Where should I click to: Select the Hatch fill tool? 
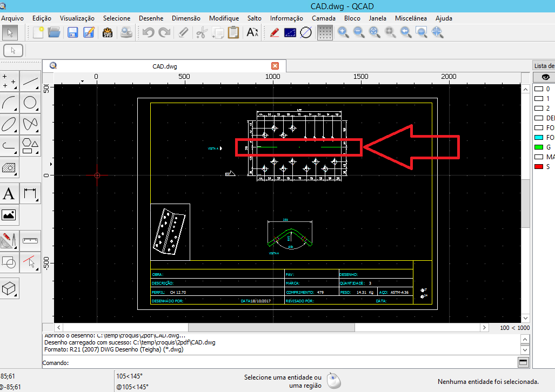pos(10,168)
